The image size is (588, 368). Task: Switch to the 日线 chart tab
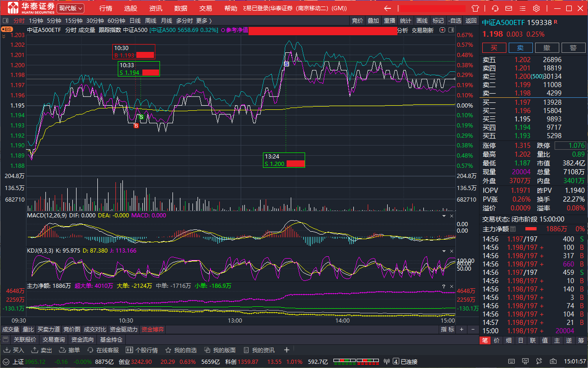[x=135, y=20]
